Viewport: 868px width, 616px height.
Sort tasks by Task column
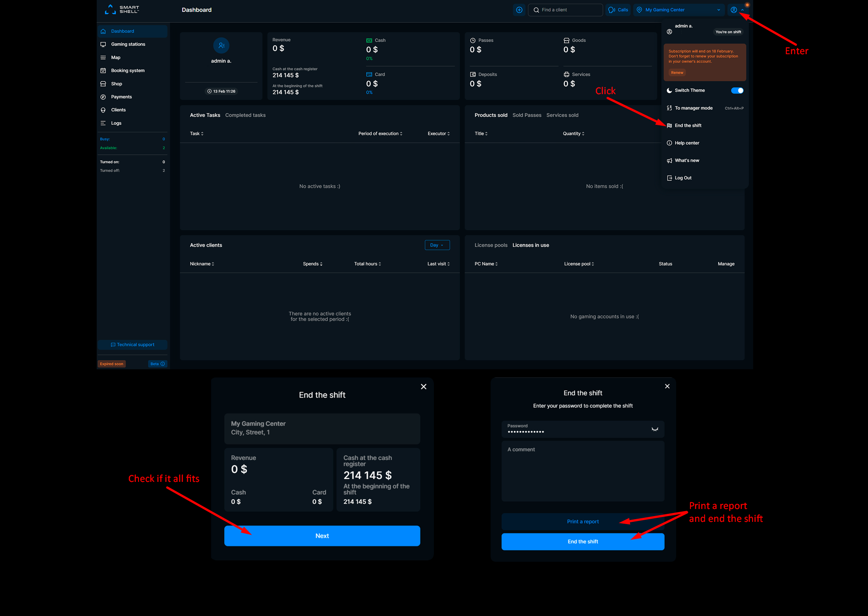pos(197,134)
